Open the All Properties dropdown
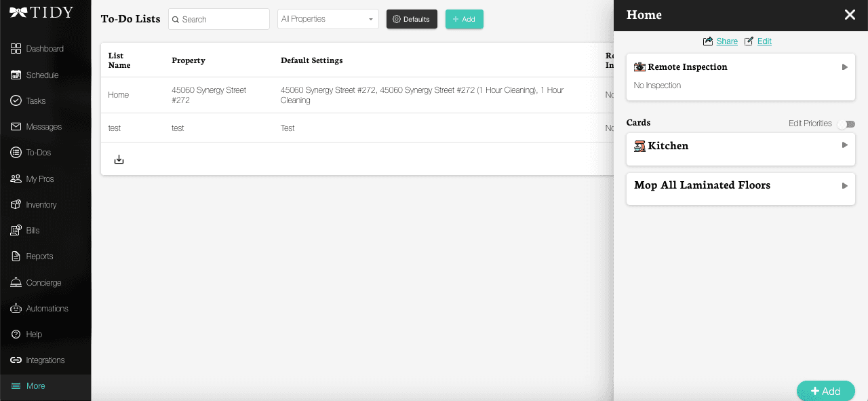 [328, 19]
